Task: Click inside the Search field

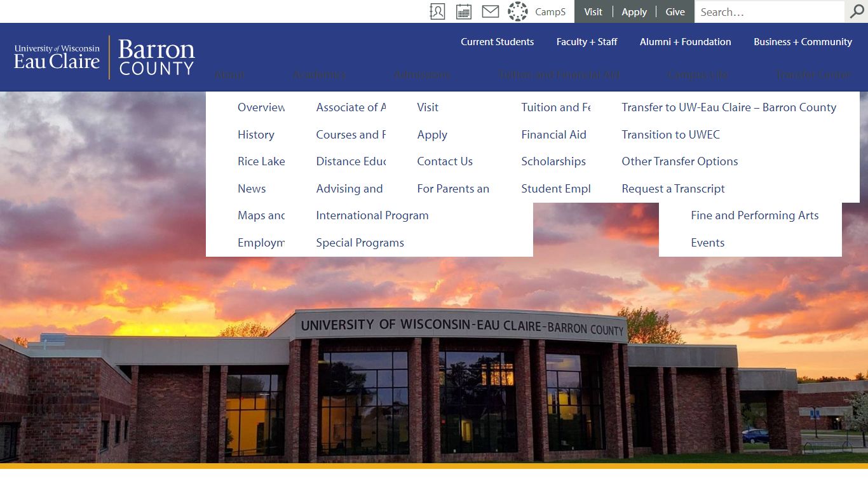Action: (x=770, y=11)
